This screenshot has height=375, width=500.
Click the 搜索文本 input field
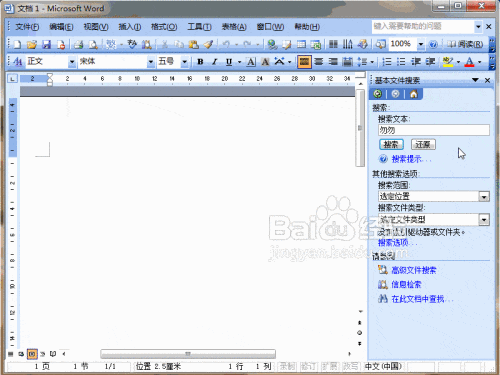pyautogui.click(x=434, y=130)
